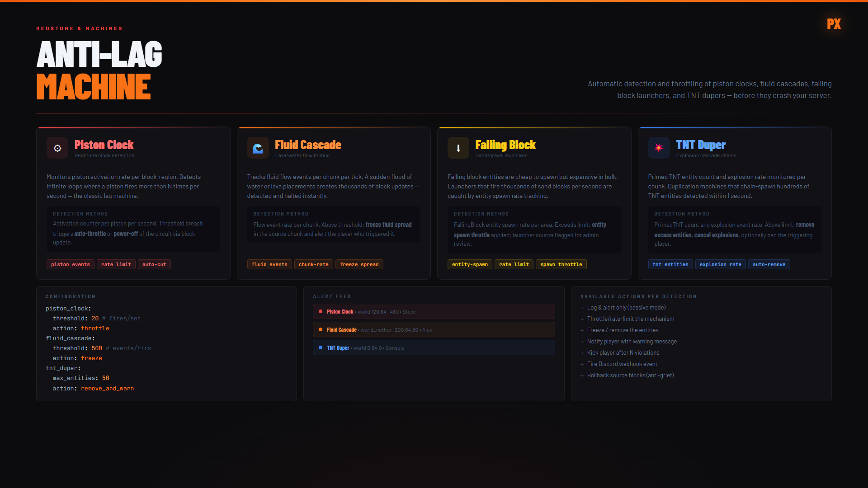This screenshot has height=488, width=868.
Task: Click 'Kick player after N violations' text
Action: click(x=623, y=353)
